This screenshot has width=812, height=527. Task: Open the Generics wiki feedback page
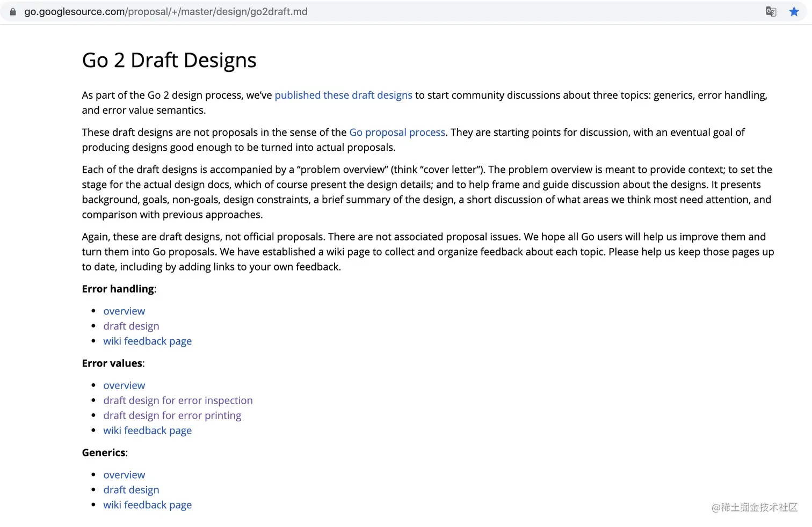pos(147,505)
